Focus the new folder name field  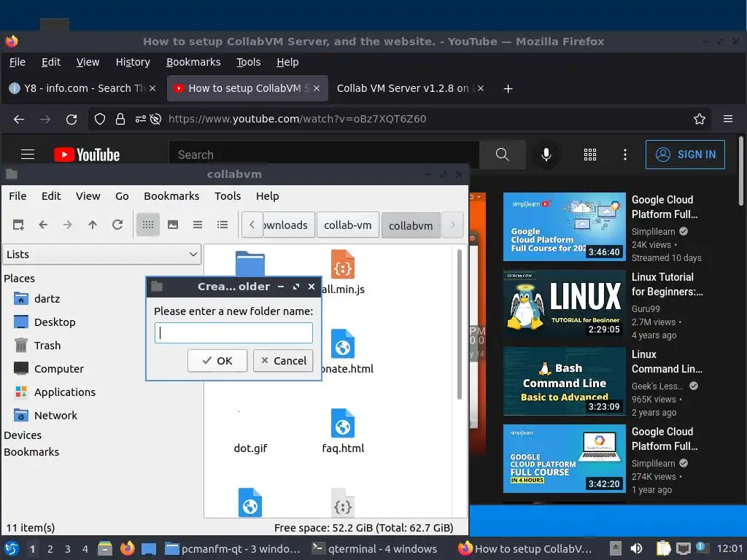pos(233,332)
